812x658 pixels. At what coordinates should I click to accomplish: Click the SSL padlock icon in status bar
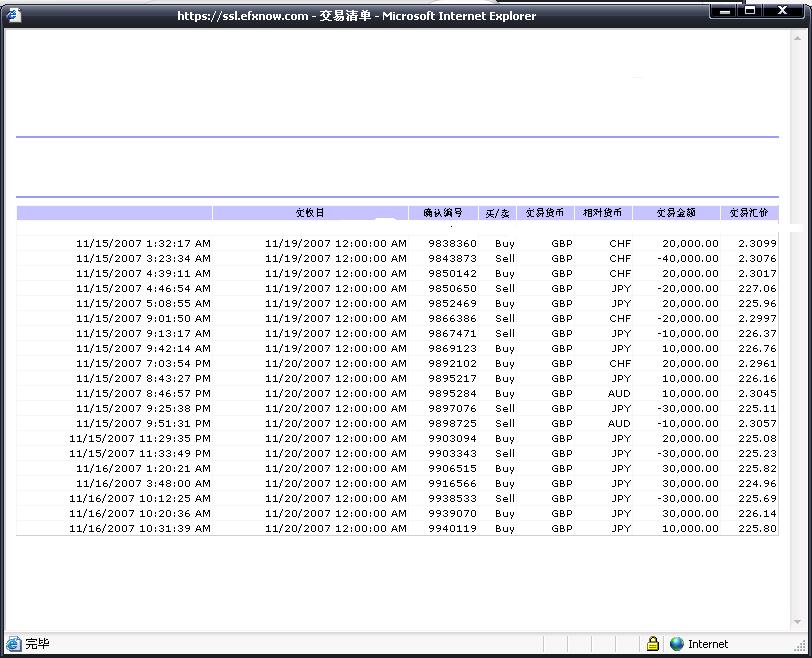(652, 644)
